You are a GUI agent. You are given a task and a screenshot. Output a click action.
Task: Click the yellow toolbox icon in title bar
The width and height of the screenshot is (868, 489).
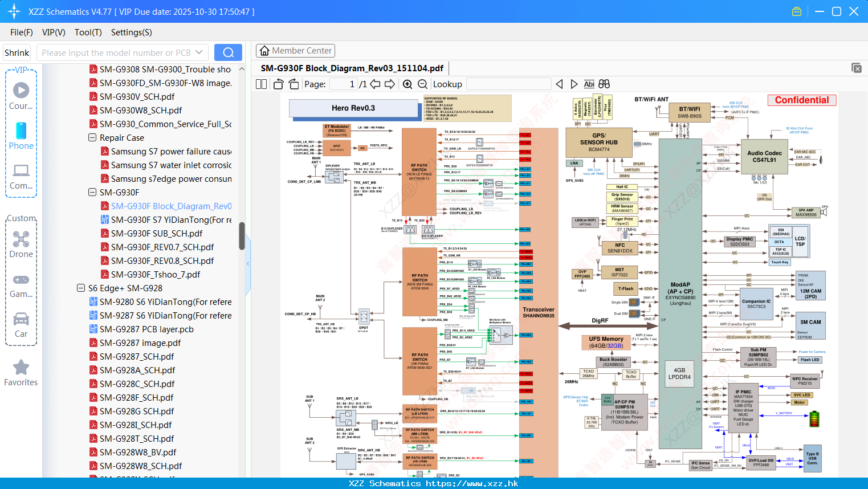797,11
